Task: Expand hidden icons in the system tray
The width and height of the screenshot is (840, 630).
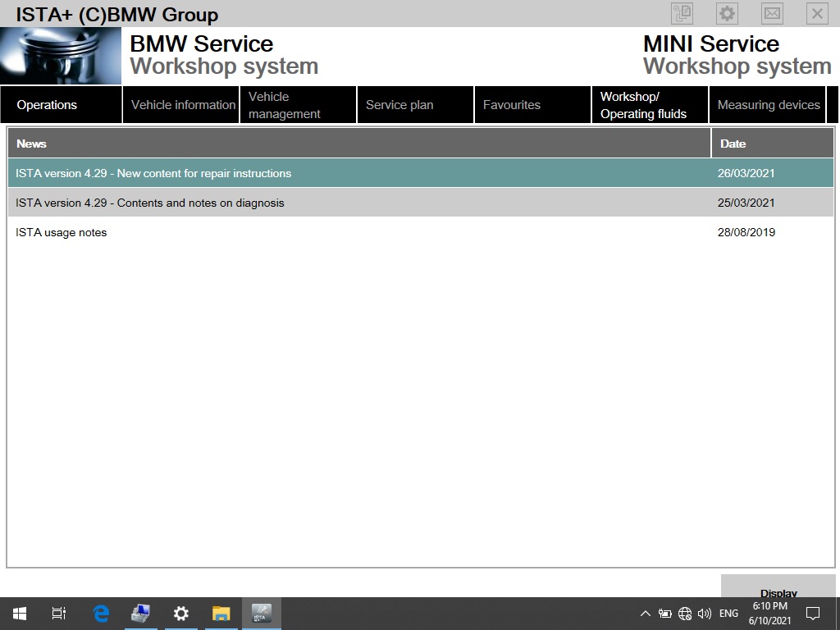Action: [646, 613]
